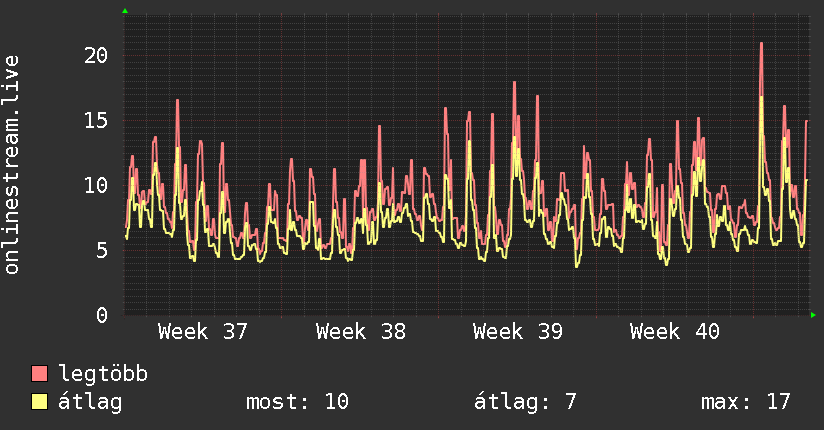824x430 pixels.
Task: Click the 'átlag: 7' statistic value
Action: pyautogui.click(x=525, y=402)
